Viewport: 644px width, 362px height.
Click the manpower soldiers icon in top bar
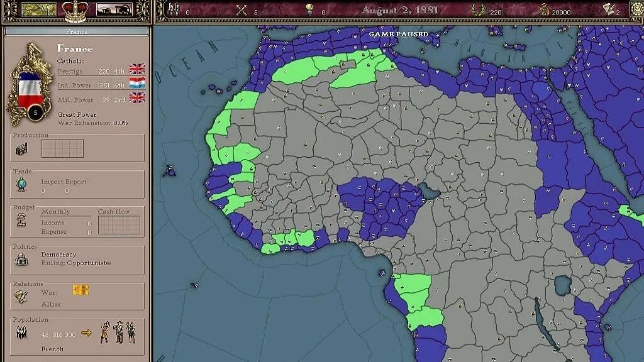(x=174, y=9)
